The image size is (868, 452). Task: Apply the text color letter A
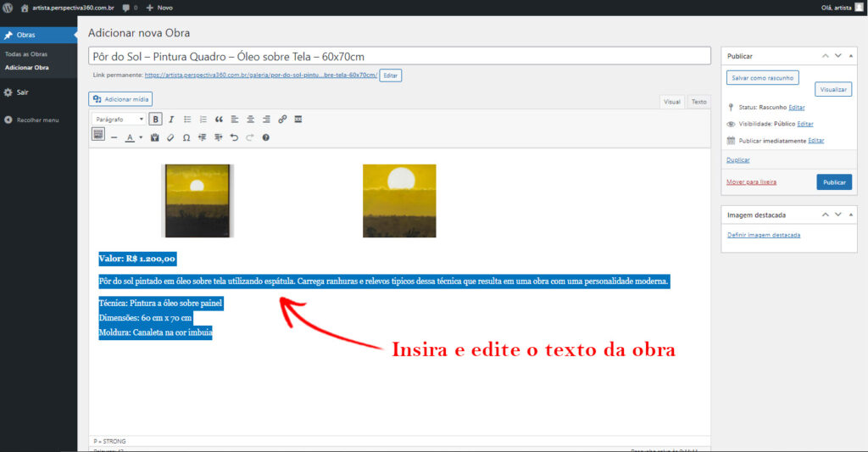[x=130, y=137]
